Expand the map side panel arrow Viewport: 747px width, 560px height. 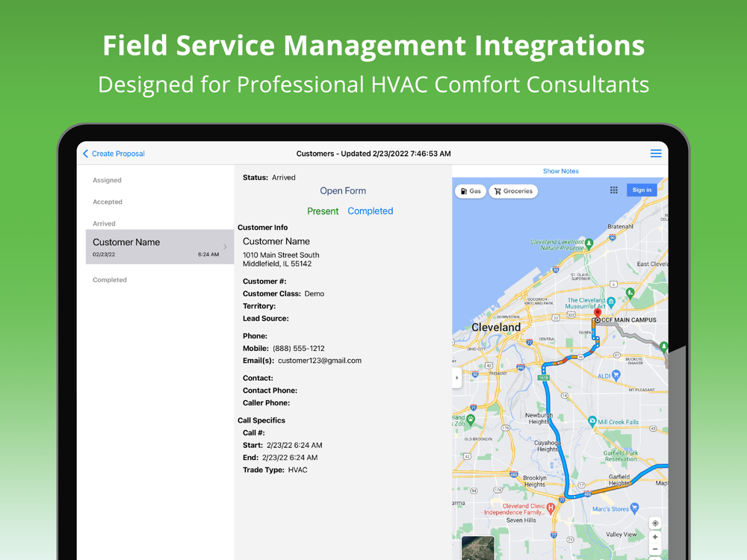click(x=457, y=378)
